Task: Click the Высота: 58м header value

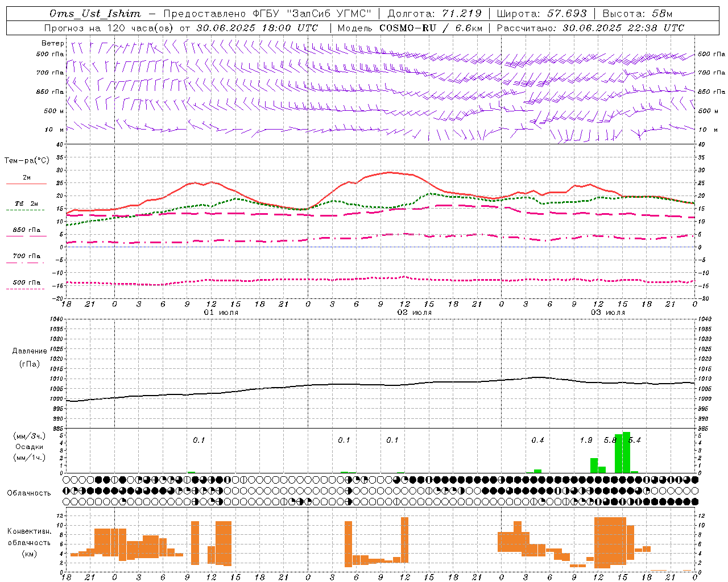Action: [x=637, y=14]
